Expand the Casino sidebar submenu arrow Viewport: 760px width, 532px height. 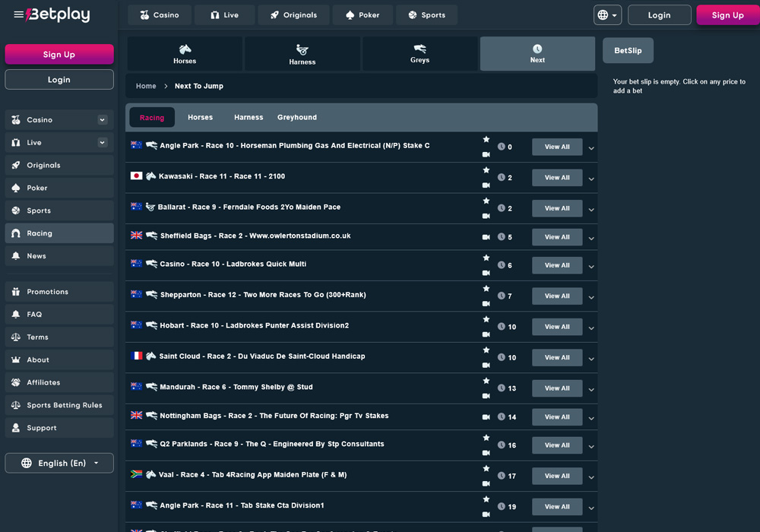(x=103, y=120)
